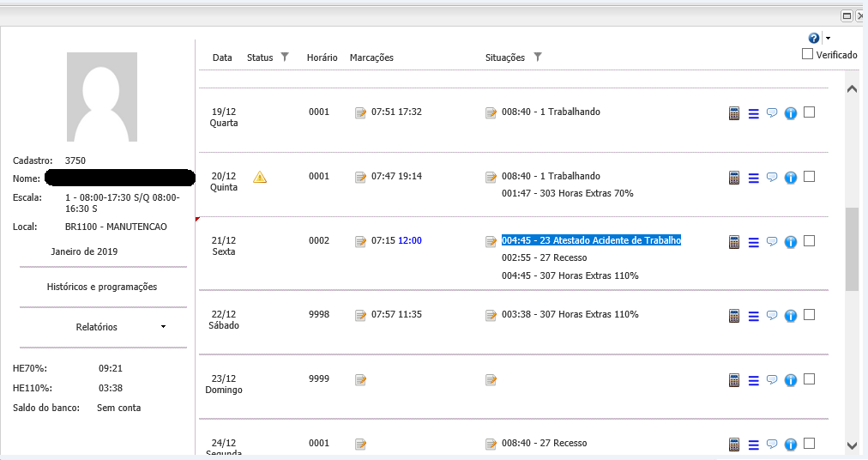The image size is (868, 460).
Task: Click the scrollbar down arrow
Action: pyautogui.click(x=852, y=445)
